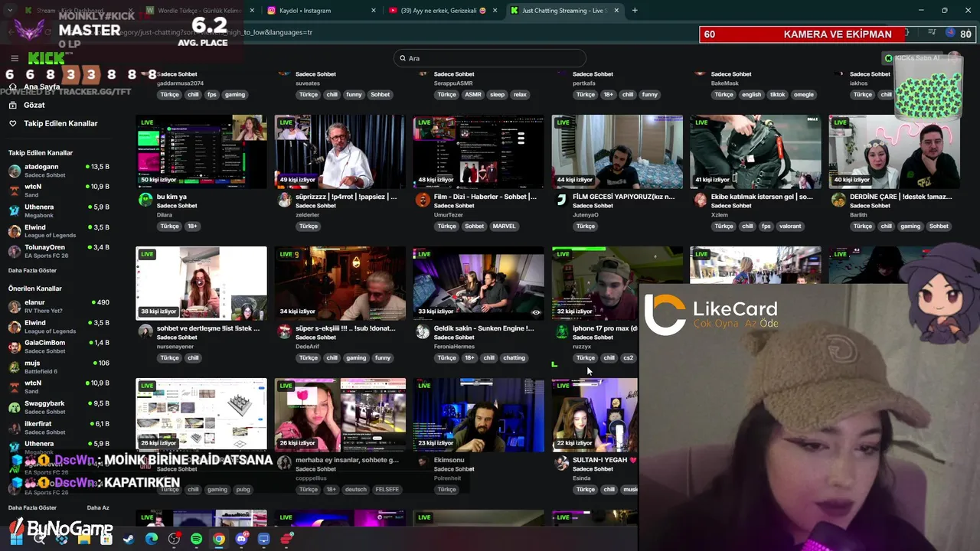Filter by the ASMR tag
This screenshot has height=551, width=980.
tap(472, 95)
